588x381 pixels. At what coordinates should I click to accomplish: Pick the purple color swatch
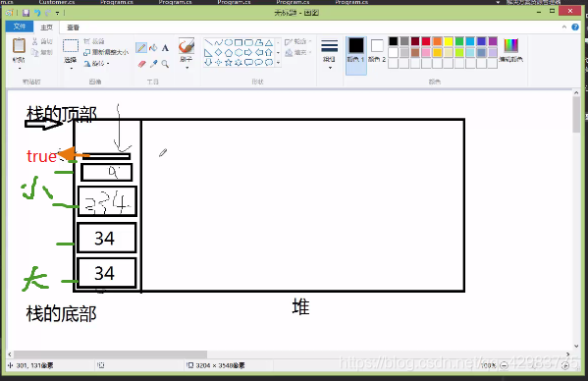[x=493, y=41]
